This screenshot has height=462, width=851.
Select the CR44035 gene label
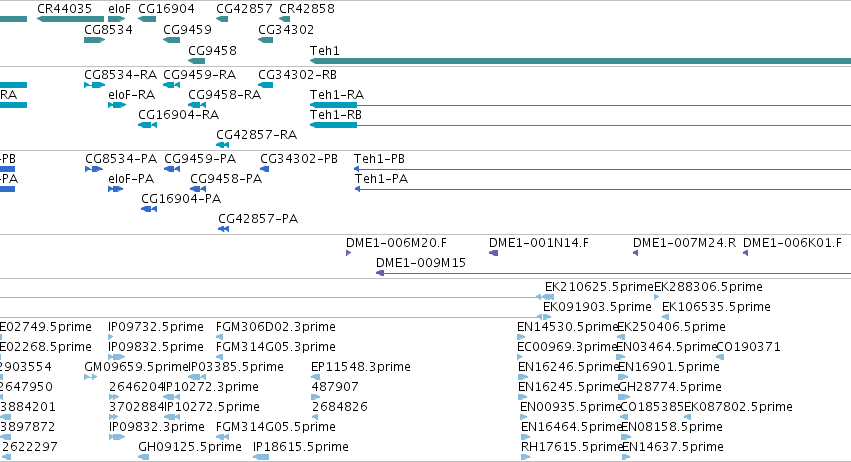click(64, 9)
